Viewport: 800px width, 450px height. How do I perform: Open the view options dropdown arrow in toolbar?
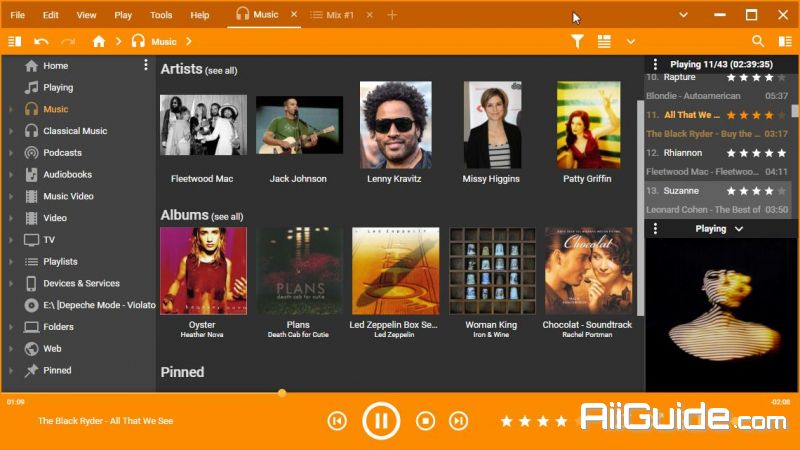631,42
